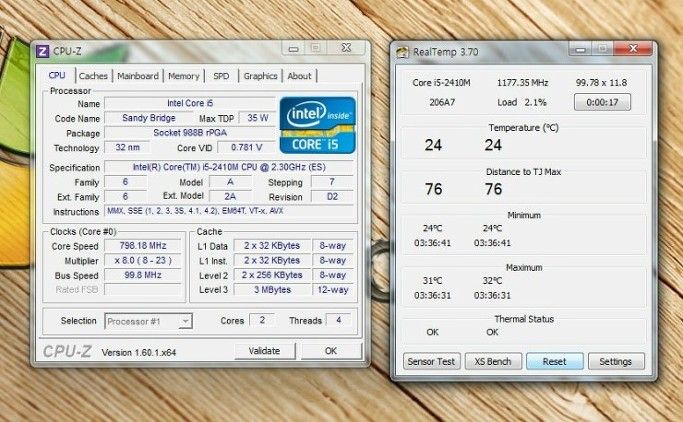
Task: Click the Level 2 value '2 x 256 KBytes'
Action: [x=272, y=275]
